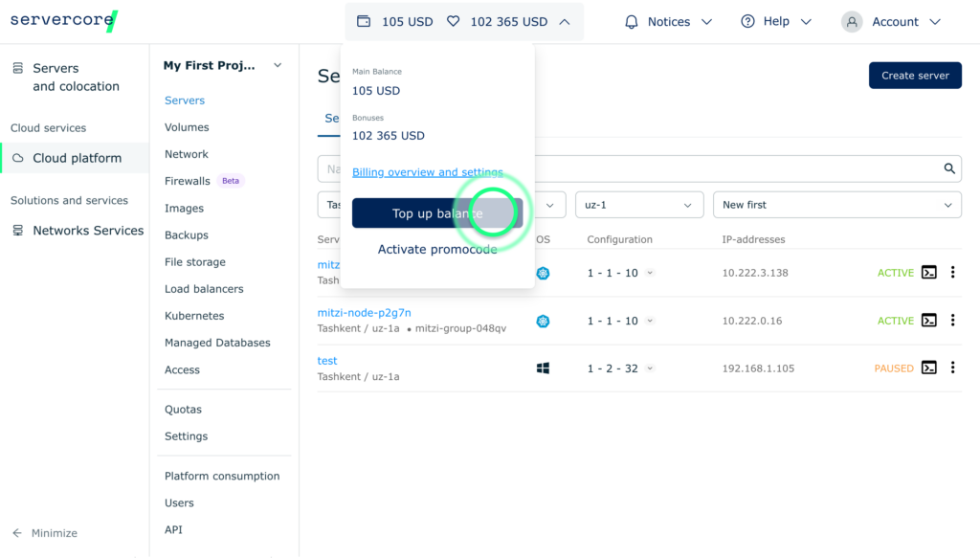Click the search magnifier icon
This screenshot has width=980, height=558.
948,168
